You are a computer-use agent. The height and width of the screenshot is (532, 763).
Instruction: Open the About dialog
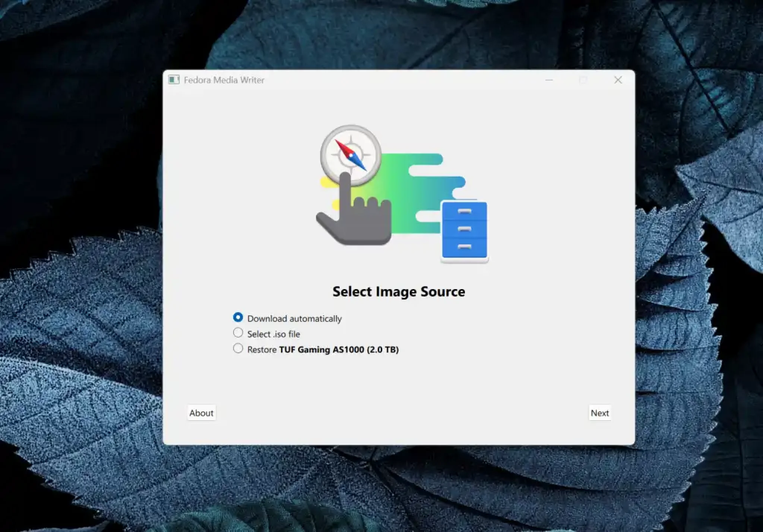(x=202, y=413)
